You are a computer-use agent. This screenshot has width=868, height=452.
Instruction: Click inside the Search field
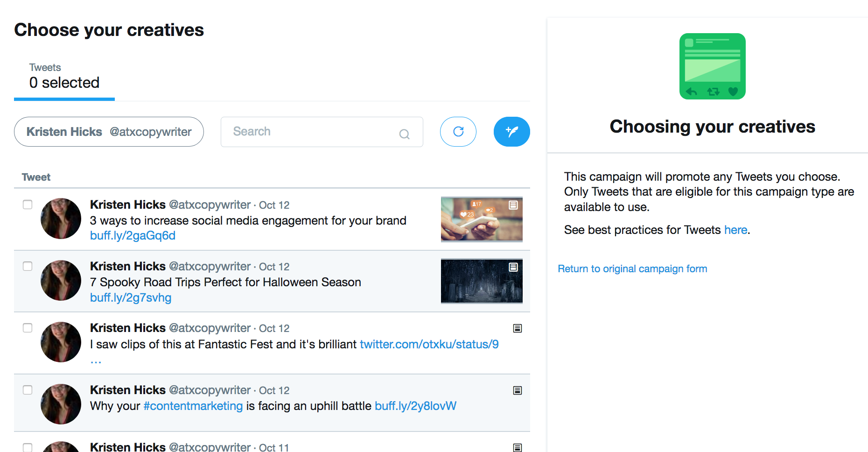tap(303, 132)
